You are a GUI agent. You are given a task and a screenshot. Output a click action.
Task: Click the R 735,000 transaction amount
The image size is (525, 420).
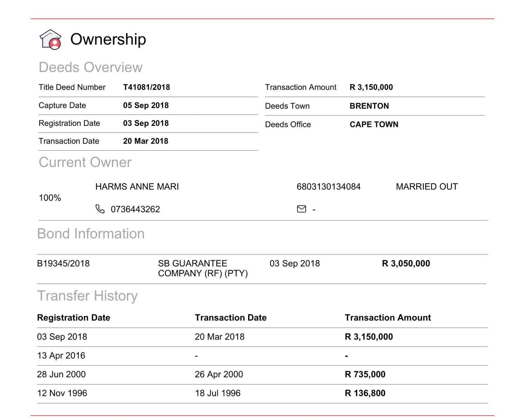[x=365, y=374]
